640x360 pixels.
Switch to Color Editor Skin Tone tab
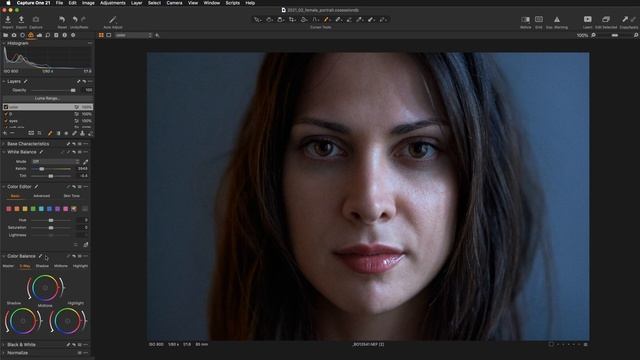tap(71, 196)
